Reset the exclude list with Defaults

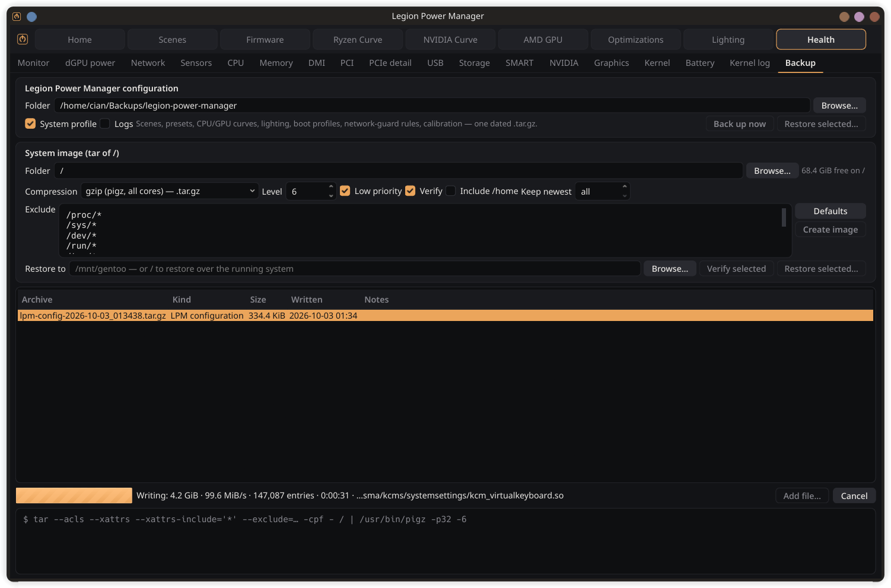830,211
